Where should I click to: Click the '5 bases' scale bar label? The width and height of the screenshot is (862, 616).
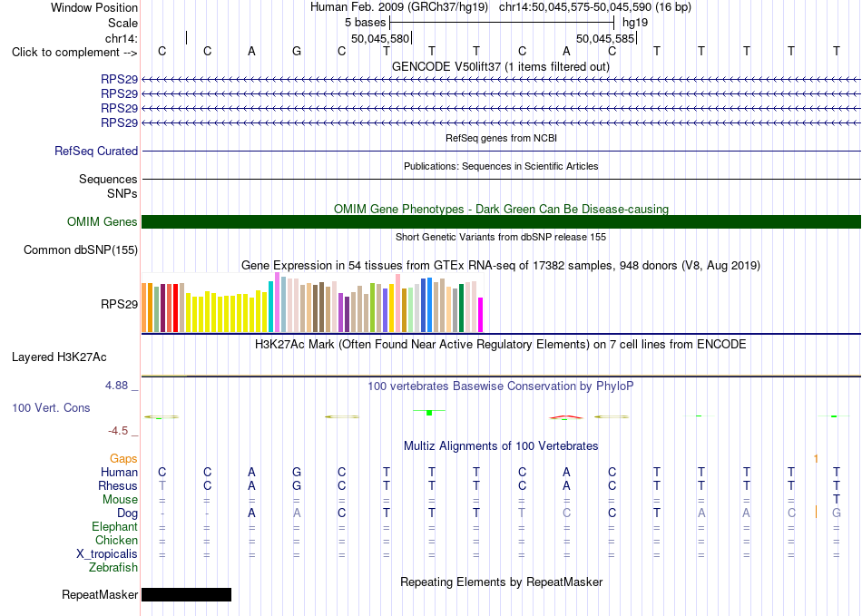click(x=366, y=23)
